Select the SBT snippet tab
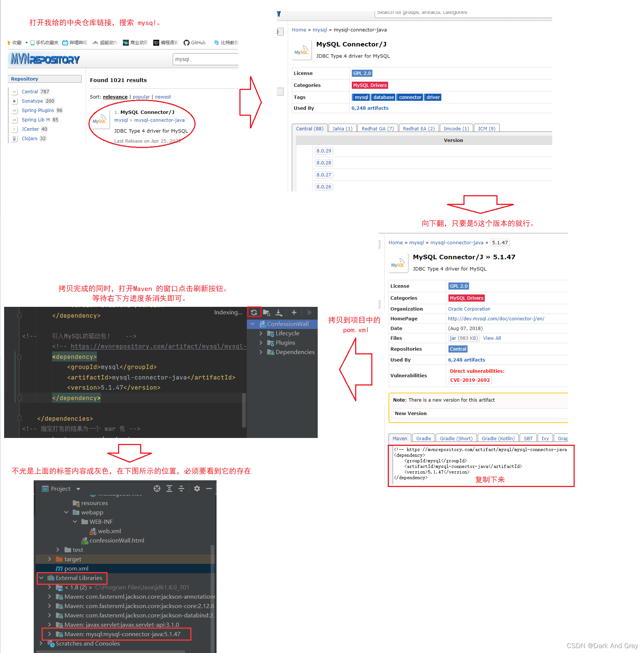 528,438
